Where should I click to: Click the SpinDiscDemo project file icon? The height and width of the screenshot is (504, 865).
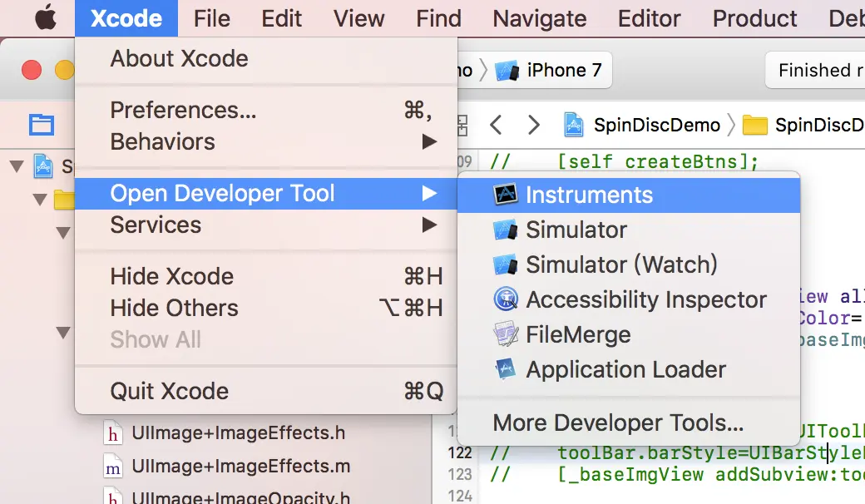(573, 125)
